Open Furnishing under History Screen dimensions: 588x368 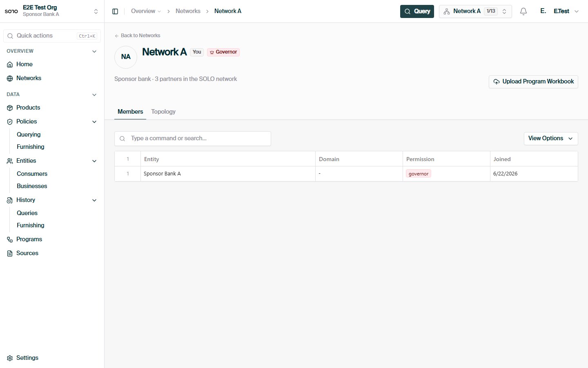tap(31, 225)
